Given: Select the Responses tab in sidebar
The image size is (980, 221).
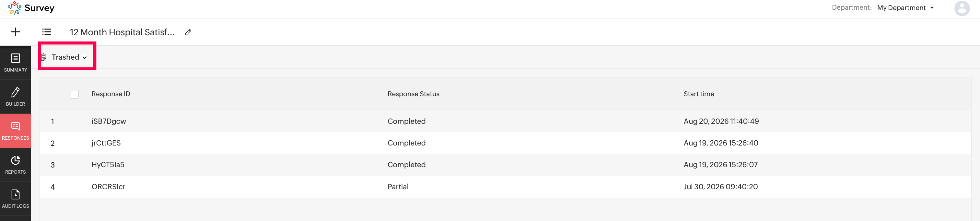Looking at the screenshot, I should [x=16, y=131].
